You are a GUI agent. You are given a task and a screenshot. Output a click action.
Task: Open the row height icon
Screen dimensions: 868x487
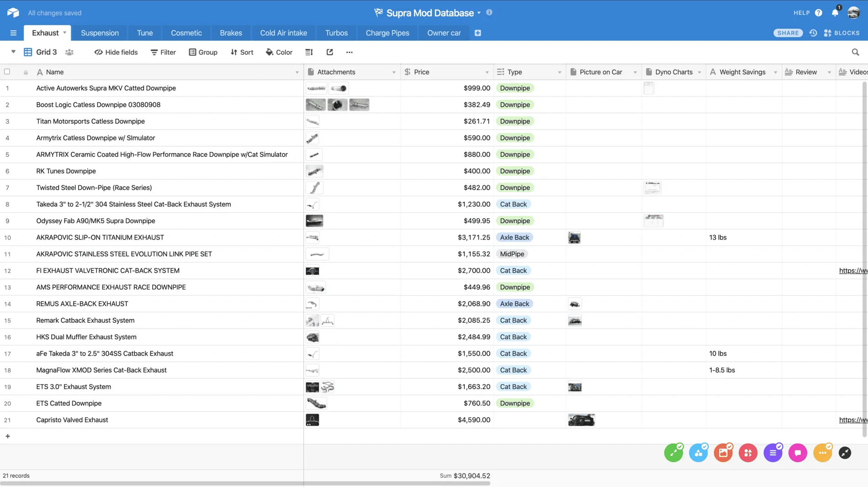[309, 52]
